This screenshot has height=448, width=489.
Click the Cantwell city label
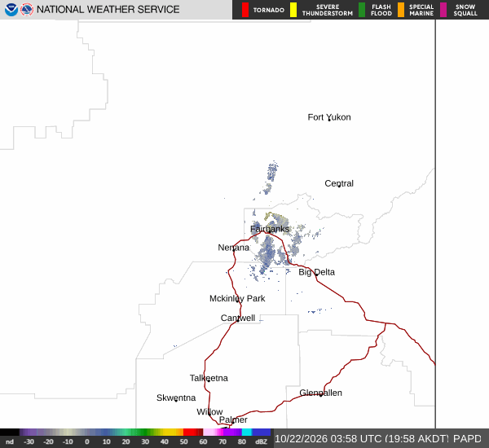coord(238,318)
